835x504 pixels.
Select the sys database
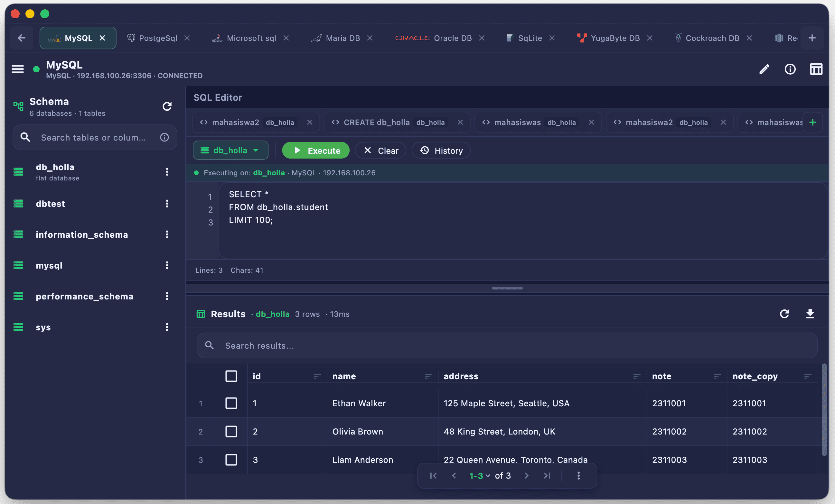[x=43, y=327]
